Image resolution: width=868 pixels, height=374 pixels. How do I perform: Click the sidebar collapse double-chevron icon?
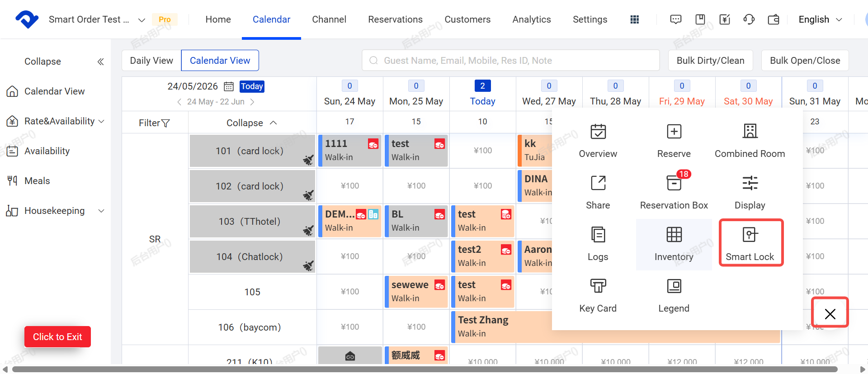(100, 62)
